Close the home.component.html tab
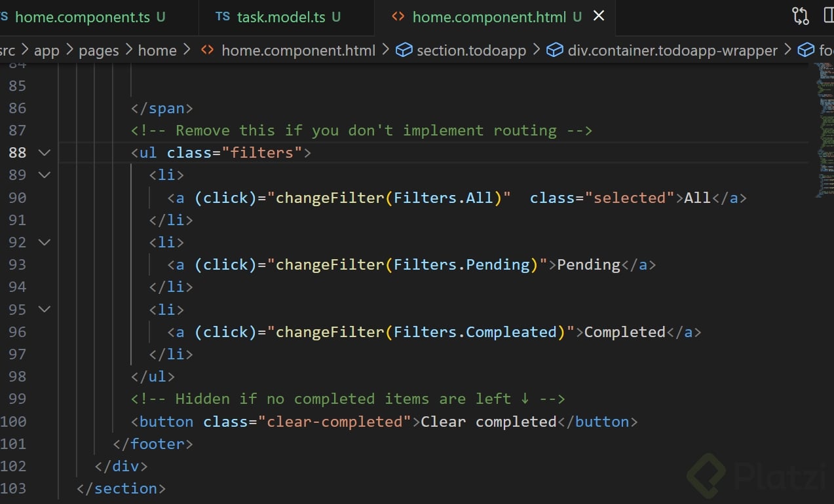The height and width of the screenshot is (504, 834). pos(599,16)
